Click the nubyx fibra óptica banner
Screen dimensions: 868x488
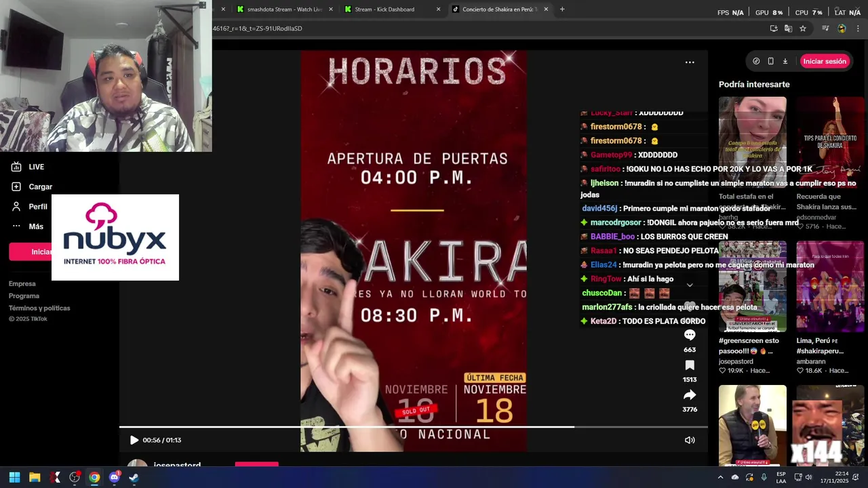click(115, 237)
